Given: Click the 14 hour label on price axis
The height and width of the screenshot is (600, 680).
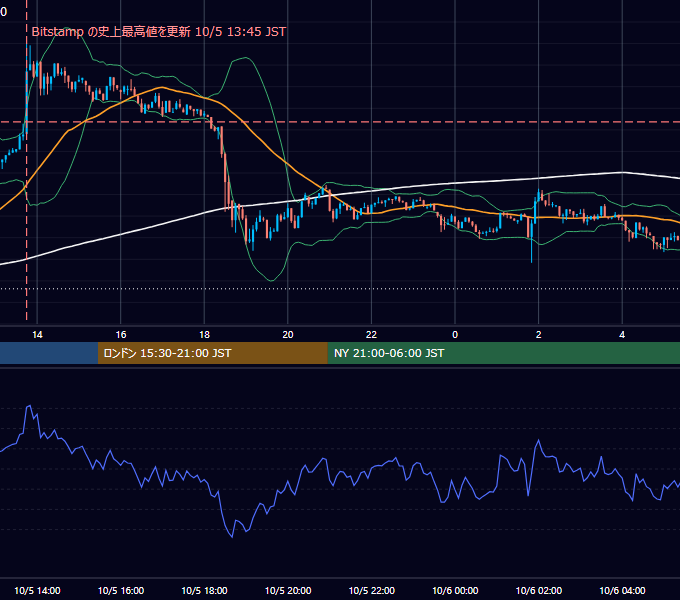Looking at the screenshot, I should click(x=37, y=335).
